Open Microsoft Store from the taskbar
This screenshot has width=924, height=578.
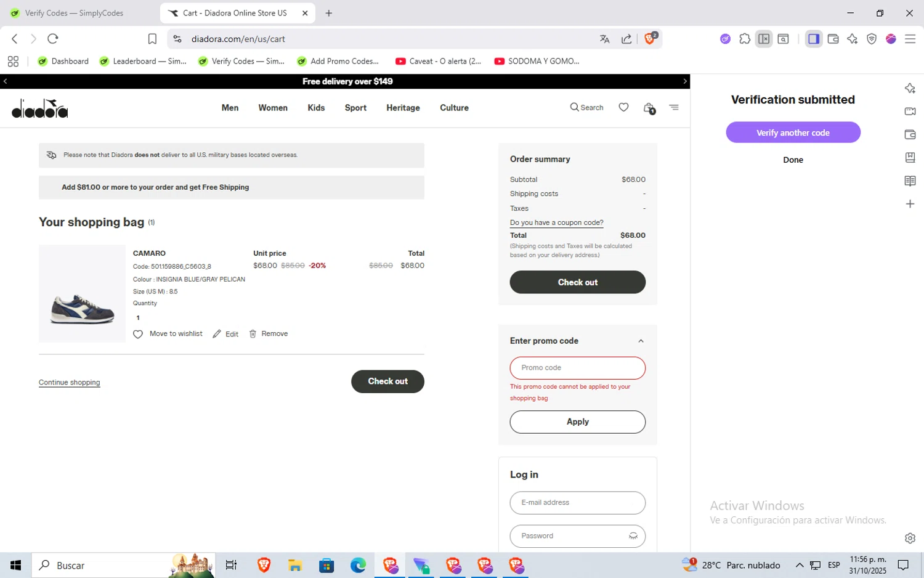click(x=326, y=565)
